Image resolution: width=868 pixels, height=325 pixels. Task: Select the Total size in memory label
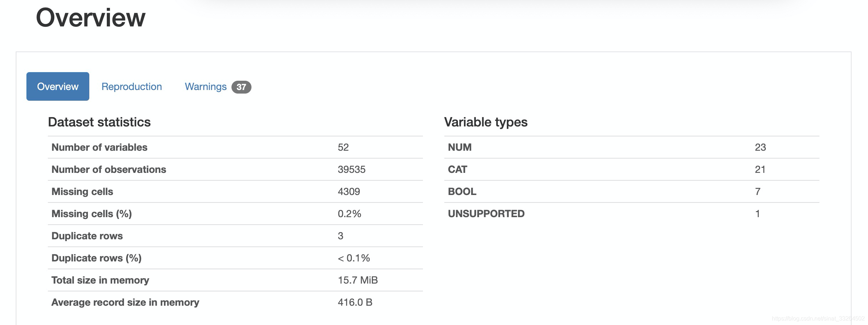[100, 280]
